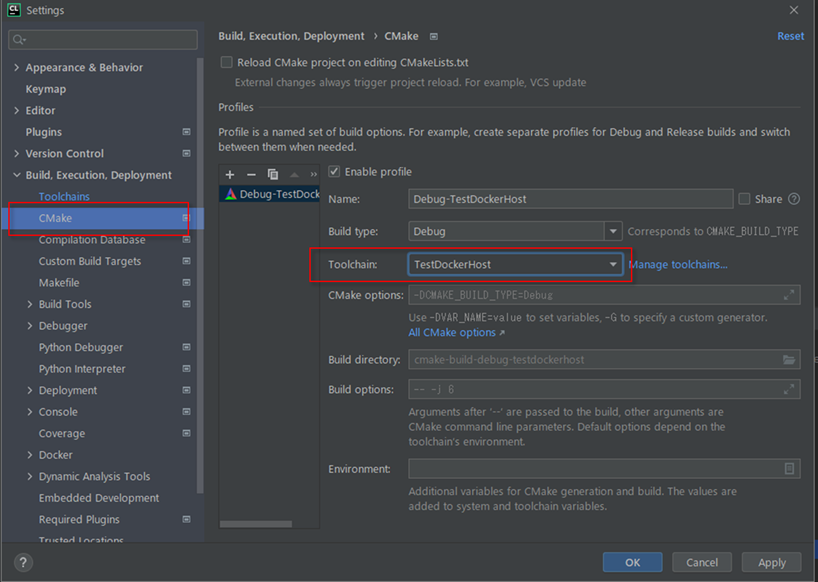Viewport: 818px width, 582px height.
Task: Click project-level icon next to CMake breadcrumb
Action: point(434,37)
